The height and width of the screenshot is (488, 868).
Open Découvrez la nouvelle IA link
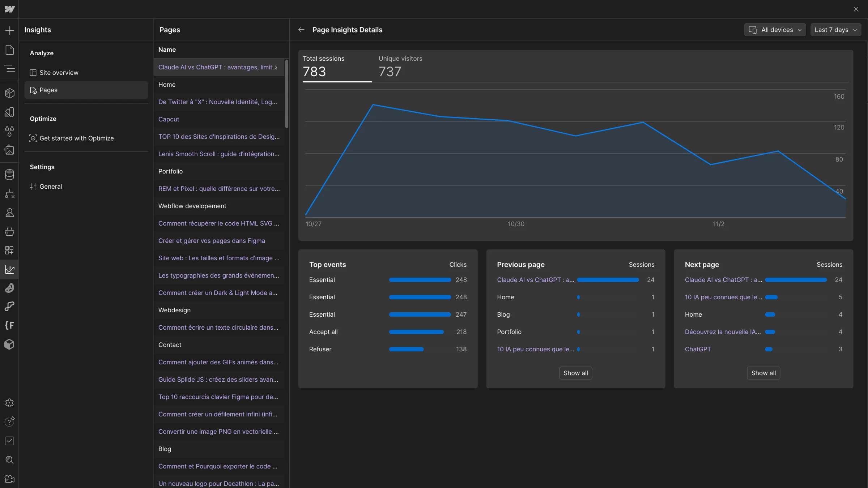click(723, 332)
